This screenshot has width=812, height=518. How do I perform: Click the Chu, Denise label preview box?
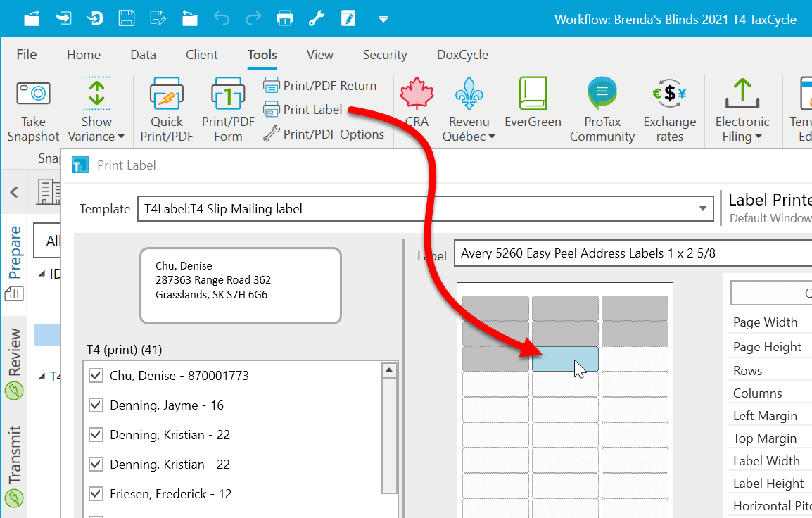(240, 286)
